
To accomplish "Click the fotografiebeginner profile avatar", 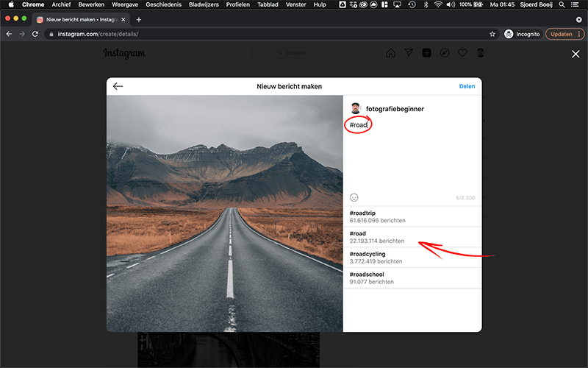I will (356, 108).
